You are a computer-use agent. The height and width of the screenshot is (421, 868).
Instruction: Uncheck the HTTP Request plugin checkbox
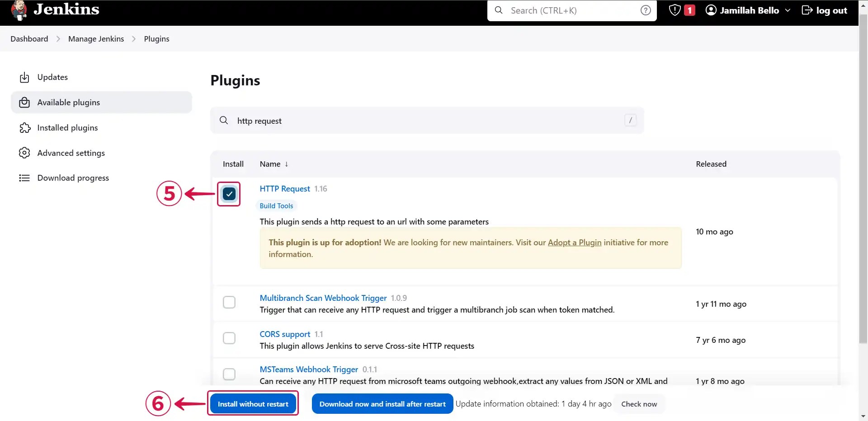229,194
